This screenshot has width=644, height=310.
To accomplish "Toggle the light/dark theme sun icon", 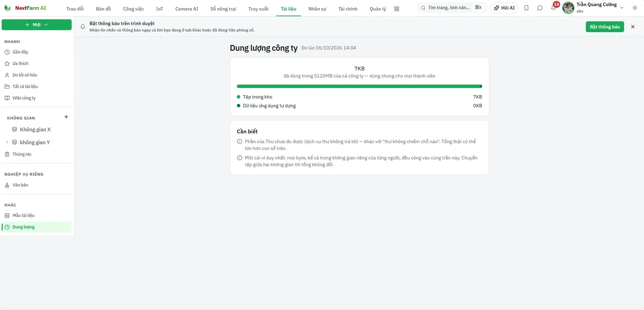I will point(635,8).
